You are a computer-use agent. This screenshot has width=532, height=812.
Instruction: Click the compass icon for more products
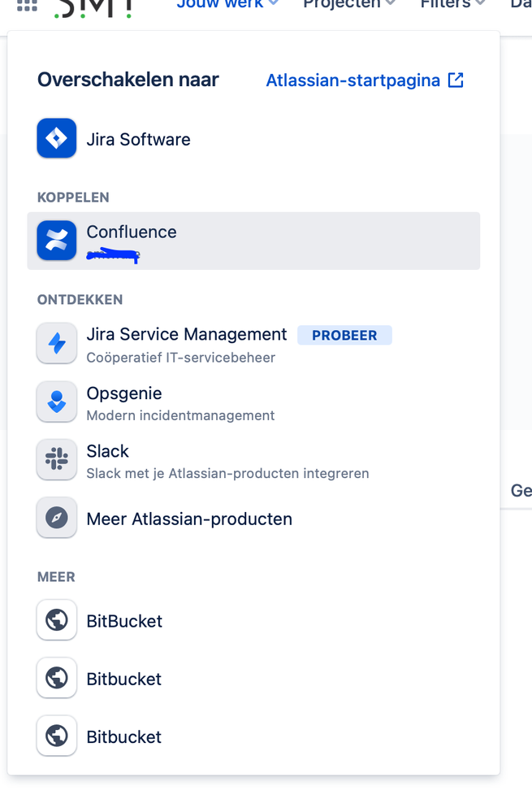(x=56, y=517)
